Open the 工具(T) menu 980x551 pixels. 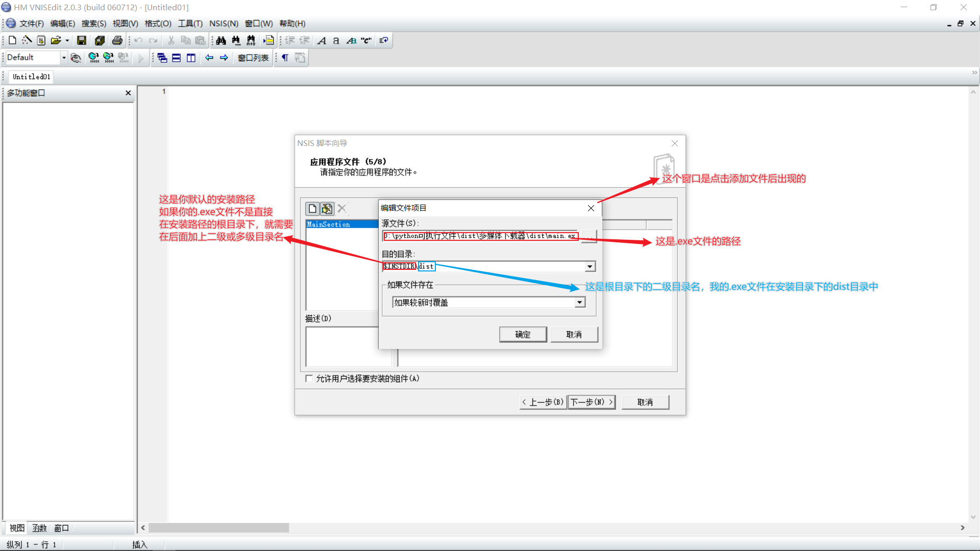190,23
